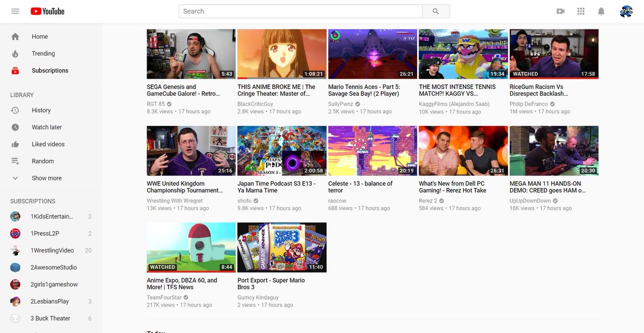The width and height of the screenshot is (644, 333).
Task: Open the MEGA MAN 11 HANDS-ON thumbnail
Action: click(554, 151)
